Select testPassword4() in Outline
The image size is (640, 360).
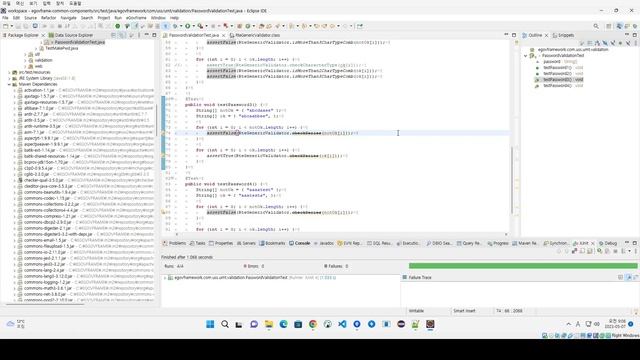pos(559,86)
